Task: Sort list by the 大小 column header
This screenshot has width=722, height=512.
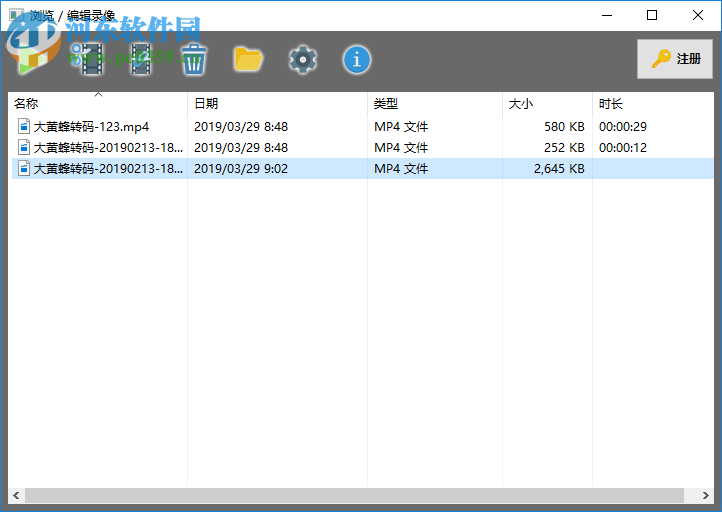Action: coord(547,104)
